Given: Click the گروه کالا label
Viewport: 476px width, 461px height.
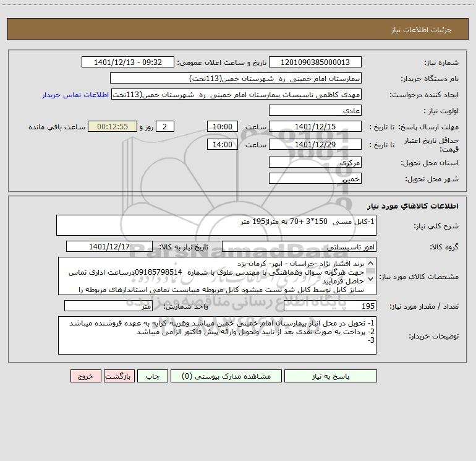Looking at the screenshot, I should (x=444, y=247).
